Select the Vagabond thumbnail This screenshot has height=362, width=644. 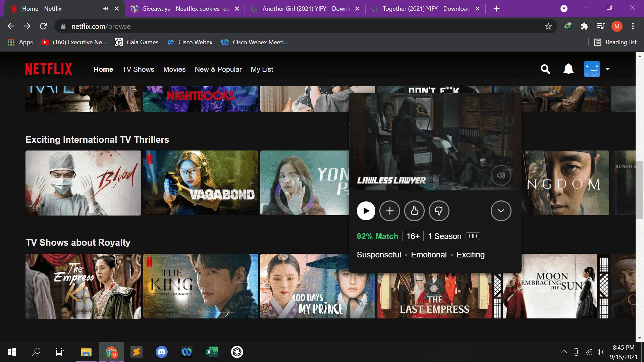(201, 183)
